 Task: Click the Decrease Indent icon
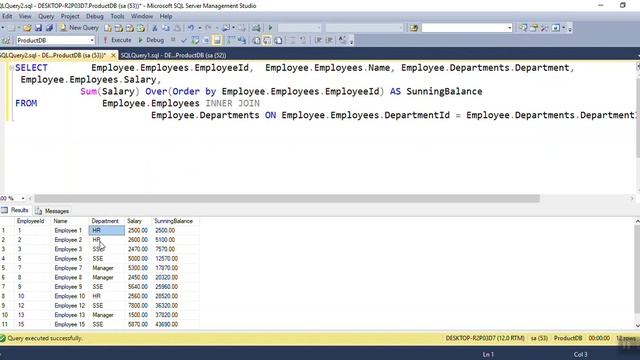(318, 40)
